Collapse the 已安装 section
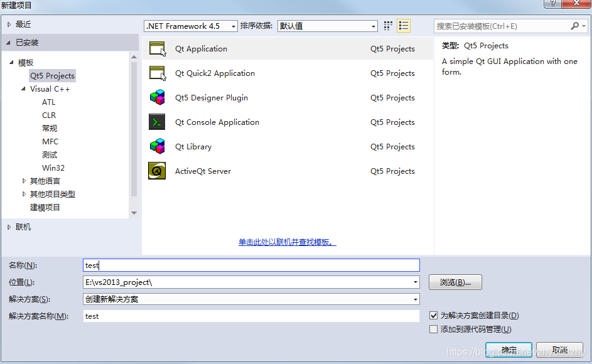Image resolution: width=592 pixels, height=364 pixels. (8, 43)
